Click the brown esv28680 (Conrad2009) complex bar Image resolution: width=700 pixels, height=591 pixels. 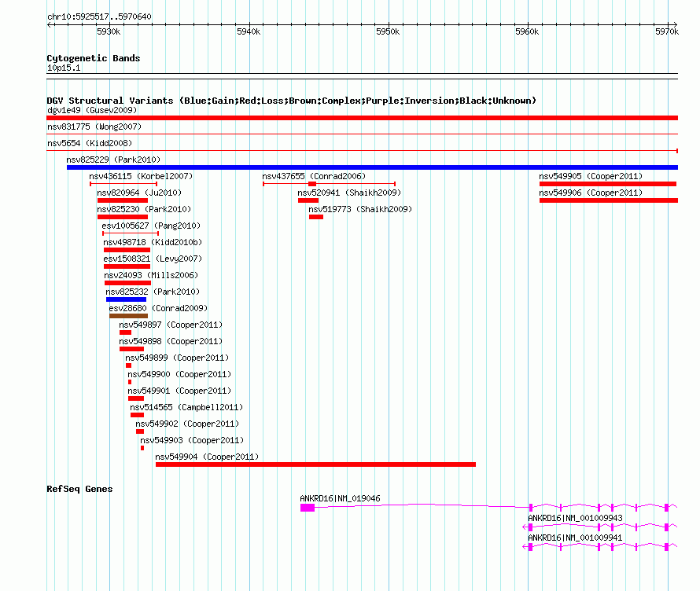pos(128,316)
